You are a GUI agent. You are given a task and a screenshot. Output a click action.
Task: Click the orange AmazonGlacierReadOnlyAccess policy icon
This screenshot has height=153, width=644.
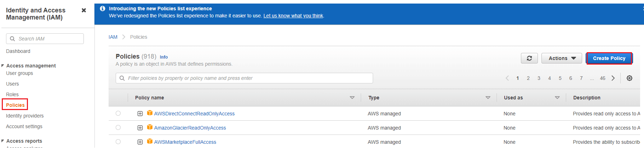[x=150, y=127]
